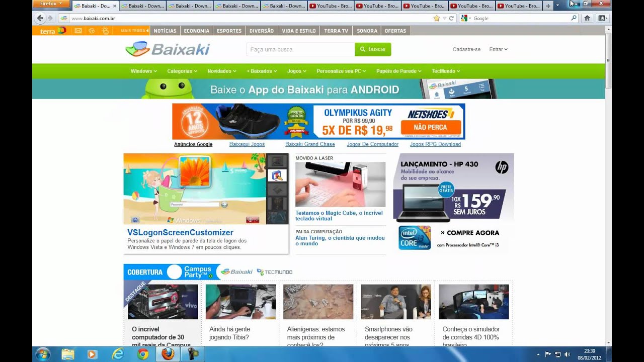The width and height of the screenshot is (644, 362).
Task: Click the Terra logo
Action: pyautogui.click(x=52, y=31)
